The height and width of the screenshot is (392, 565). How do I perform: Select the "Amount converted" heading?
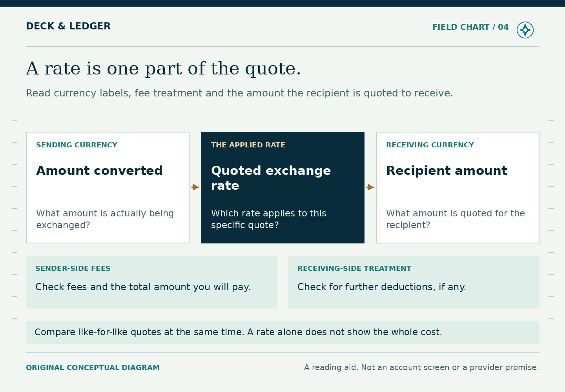coord(99,171)
